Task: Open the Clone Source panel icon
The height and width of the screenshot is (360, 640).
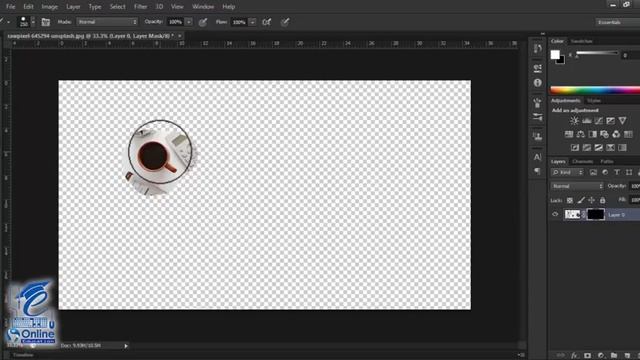Action: point(538,136)
